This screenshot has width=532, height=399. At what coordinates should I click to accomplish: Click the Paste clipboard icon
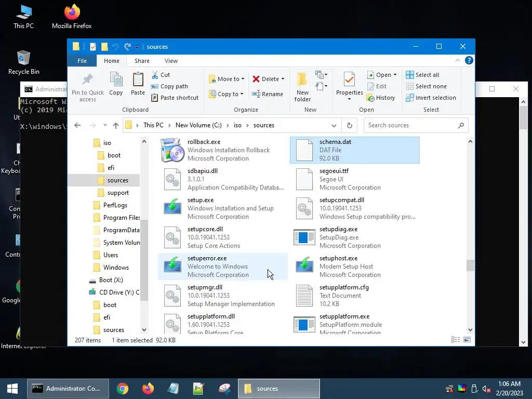coord(138,79)
